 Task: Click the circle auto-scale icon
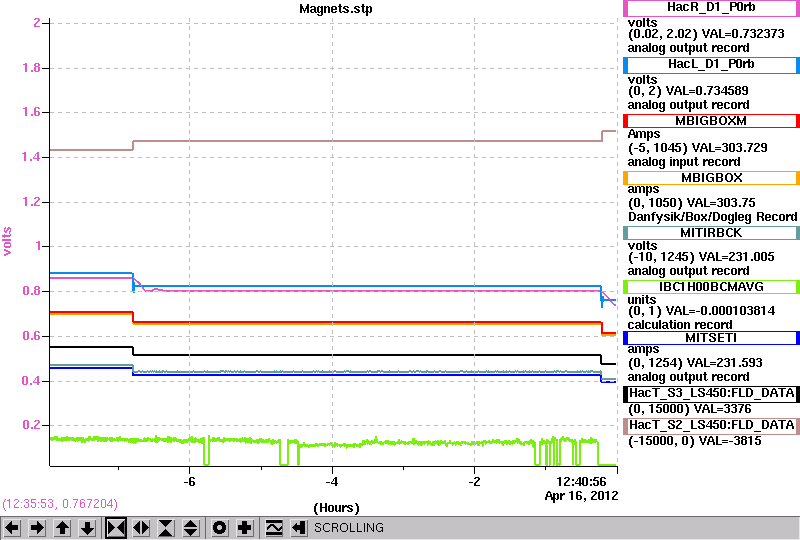pos(219,528)
